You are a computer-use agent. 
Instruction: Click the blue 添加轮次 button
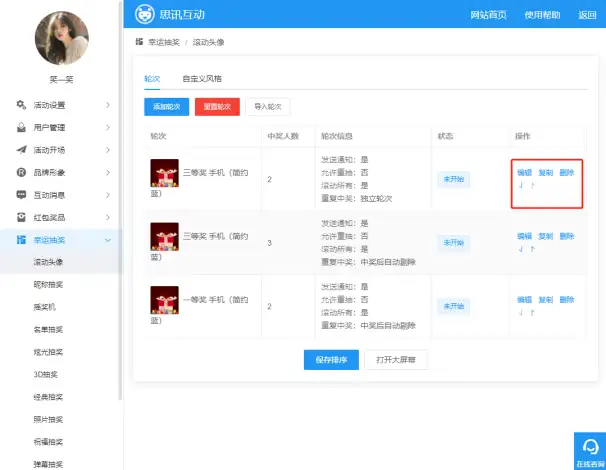coord(167,107)
